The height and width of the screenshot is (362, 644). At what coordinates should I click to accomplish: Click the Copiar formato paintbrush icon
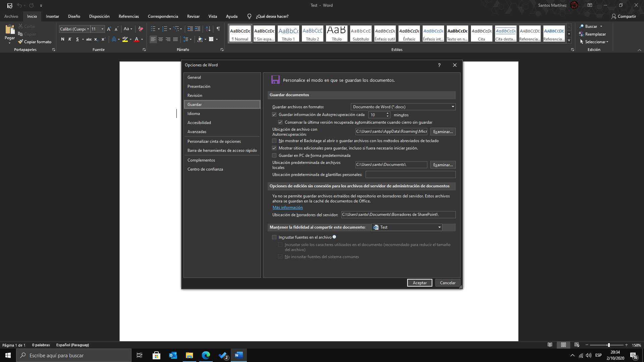pos(21,42)
